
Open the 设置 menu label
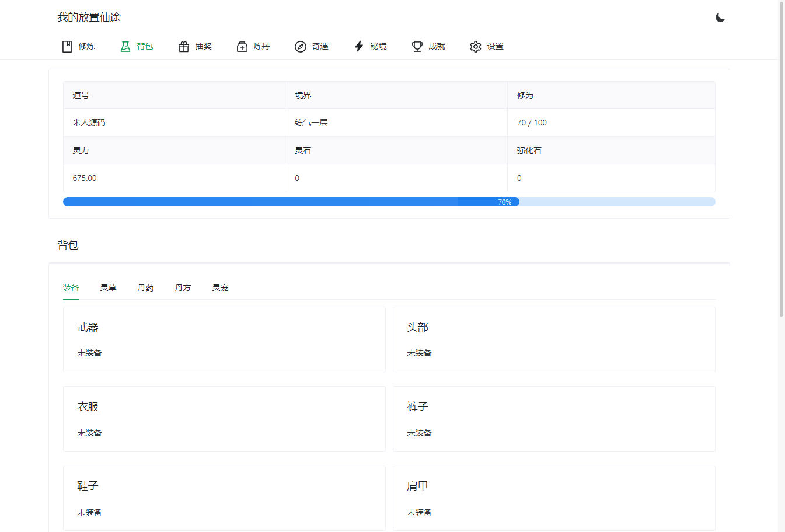click(496, 46)
